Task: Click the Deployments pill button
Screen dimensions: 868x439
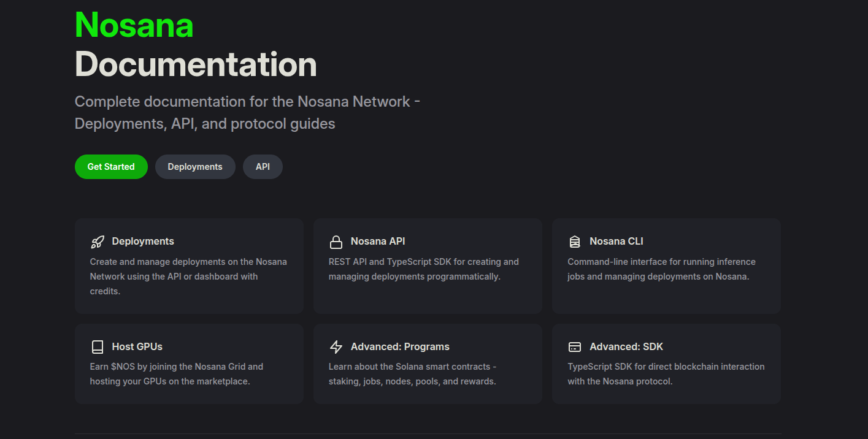Action: coord(195,167)
